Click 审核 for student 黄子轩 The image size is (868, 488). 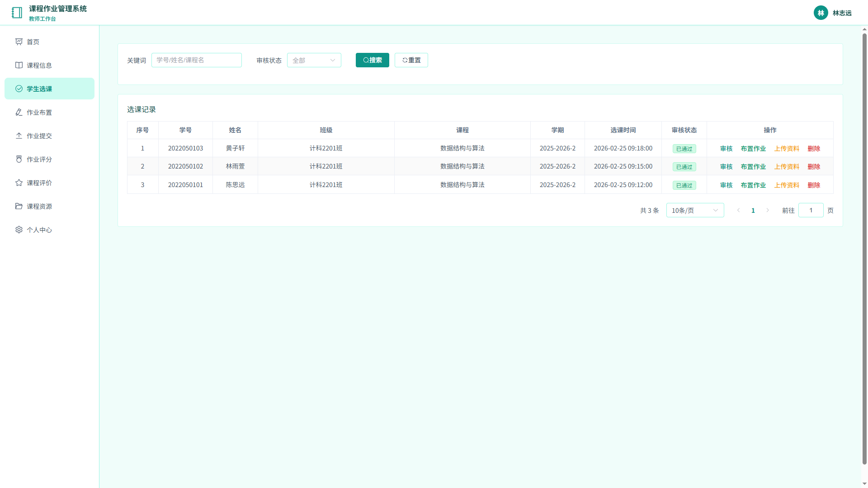[726, 148]
